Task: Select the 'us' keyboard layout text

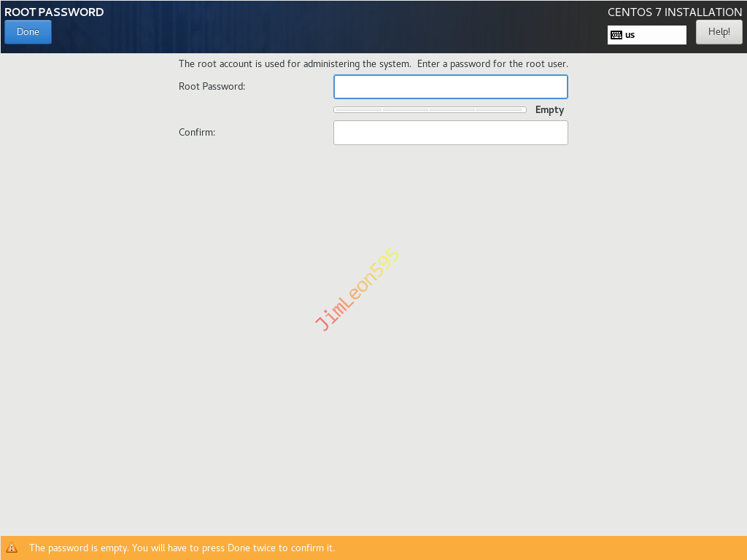Action: point(630,35)
